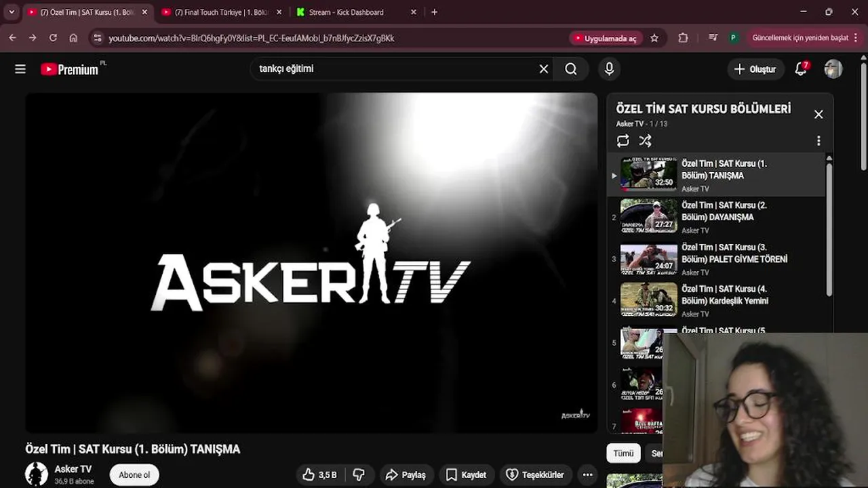
Task: Send thanks via Teşekkürler button
Action: (535, 475)
